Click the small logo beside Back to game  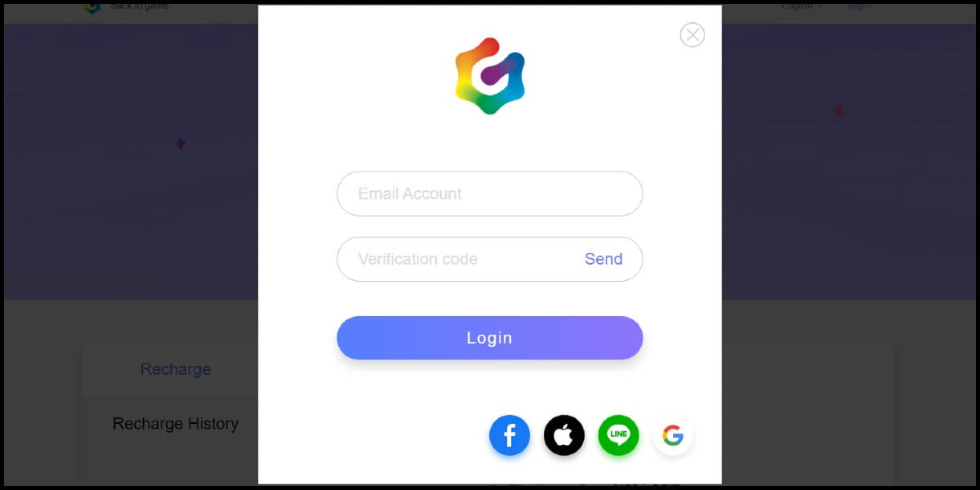pos(93,7)
